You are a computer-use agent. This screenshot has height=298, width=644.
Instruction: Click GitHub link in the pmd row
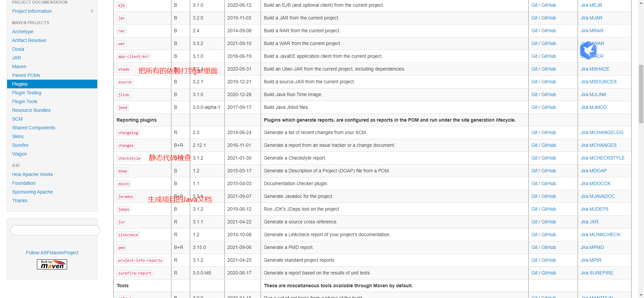549,247
